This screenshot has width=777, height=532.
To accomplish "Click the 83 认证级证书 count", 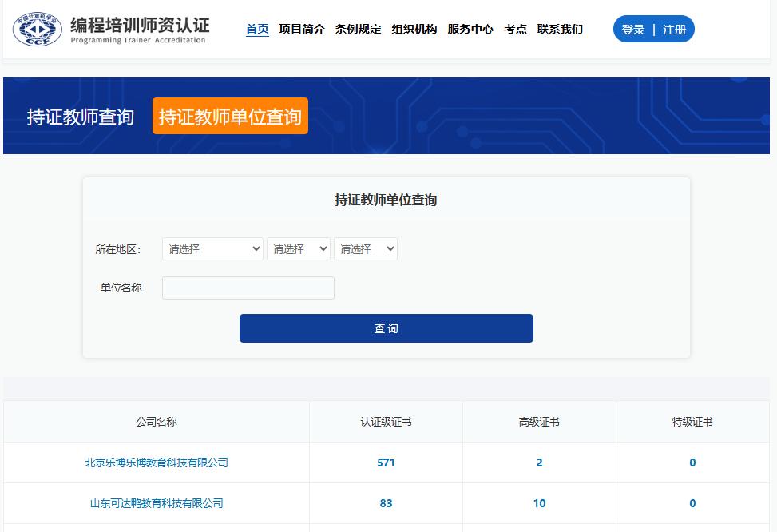I will tap(386, 503).
